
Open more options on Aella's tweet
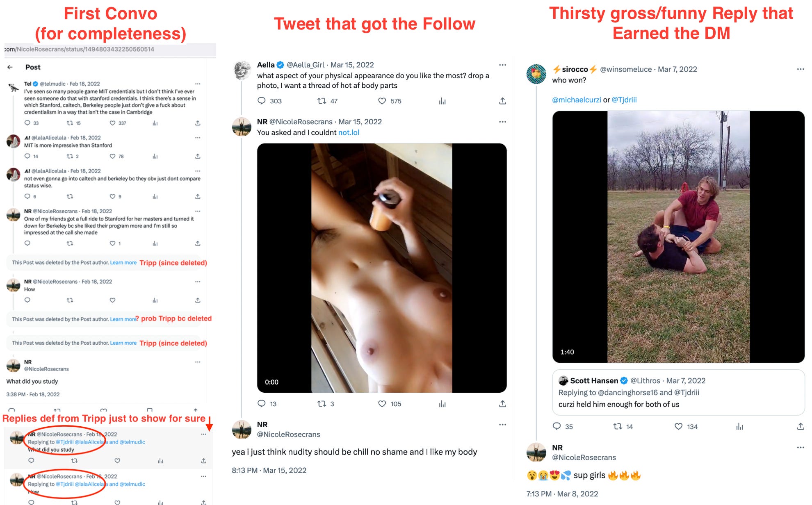tap(502, 65)
